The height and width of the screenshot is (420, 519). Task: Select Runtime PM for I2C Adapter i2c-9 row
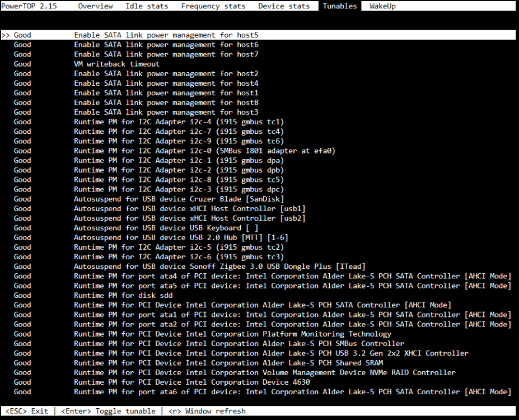pos(258,141)
